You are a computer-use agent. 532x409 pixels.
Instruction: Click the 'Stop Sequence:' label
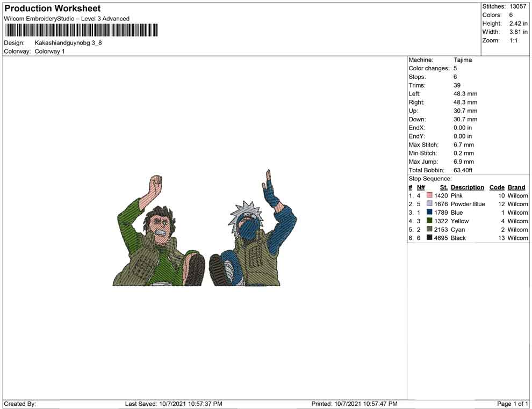[430, 179]
